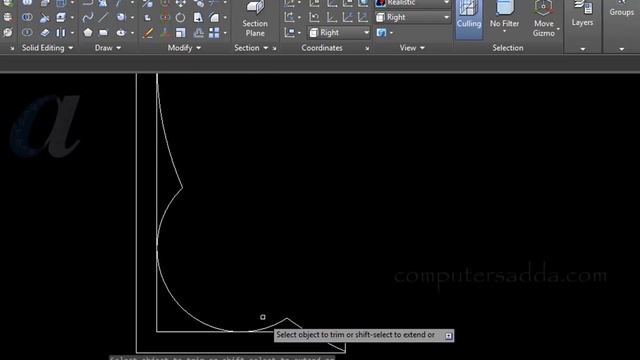Expand the Modify panel arrow
Image resolution: width=640 pixels, height=360 pixels.
coord(199,48)
